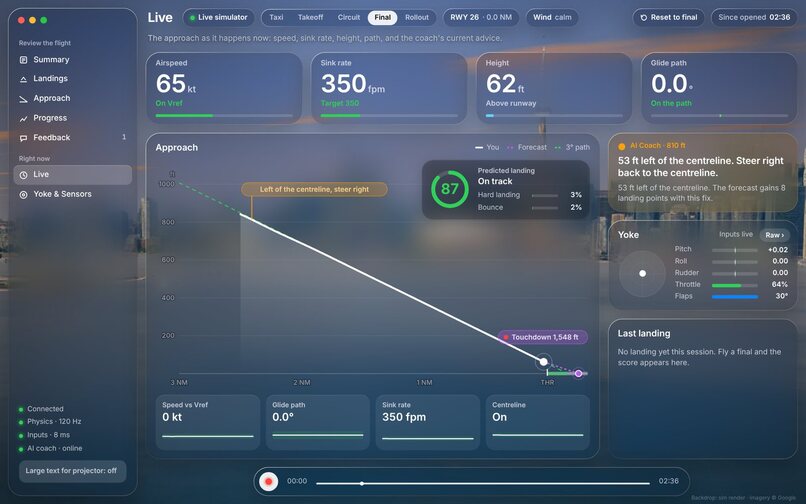Open Raw yoke inputs view

(775, 235)
